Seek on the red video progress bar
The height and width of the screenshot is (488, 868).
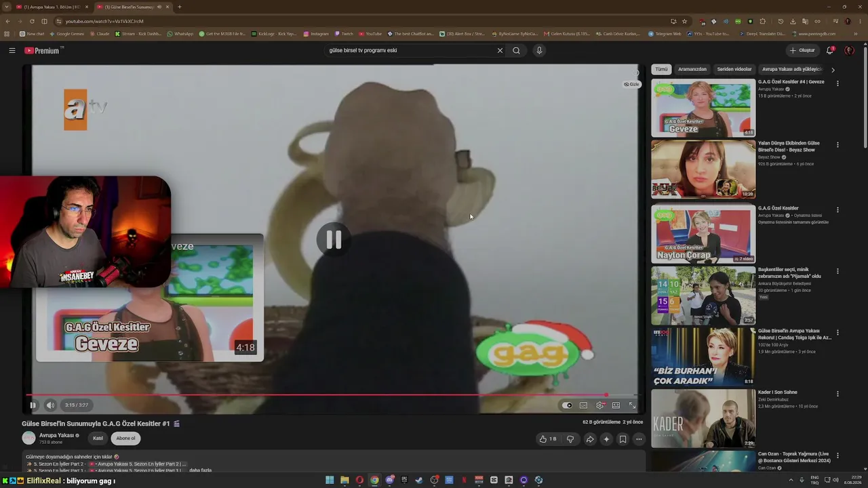[332, 395]
